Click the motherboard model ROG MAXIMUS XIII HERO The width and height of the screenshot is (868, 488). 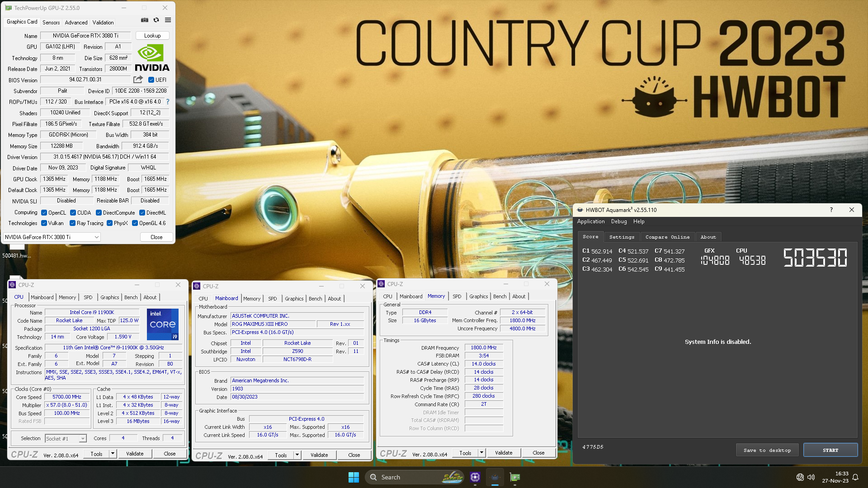pos(273,324)
